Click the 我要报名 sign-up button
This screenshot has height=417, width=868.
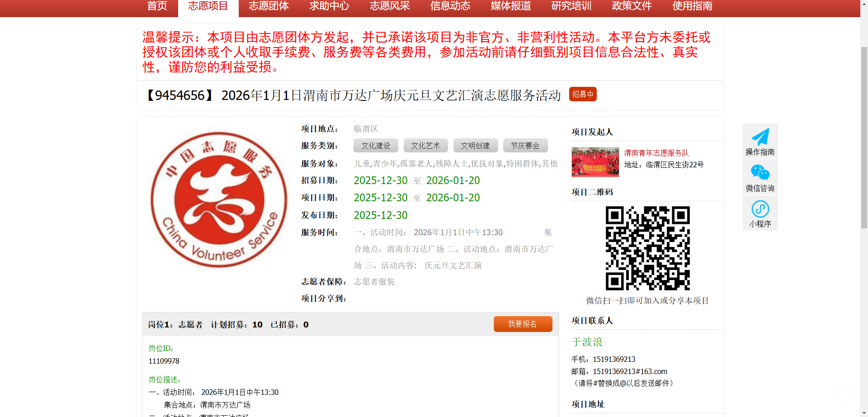pyautogui.click(x=523, y=324)
